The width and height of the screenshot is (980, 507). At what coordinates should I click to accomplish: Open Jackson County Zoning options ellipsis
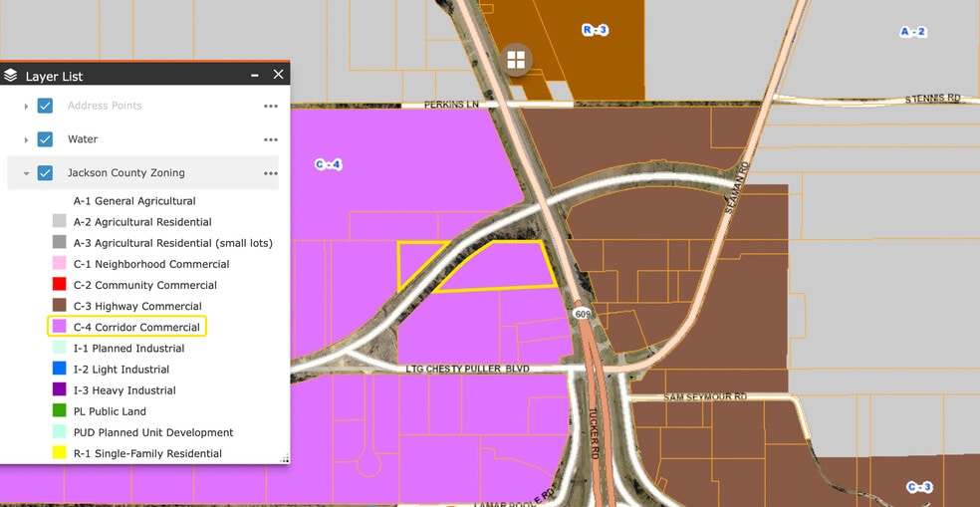pos(270,173)
